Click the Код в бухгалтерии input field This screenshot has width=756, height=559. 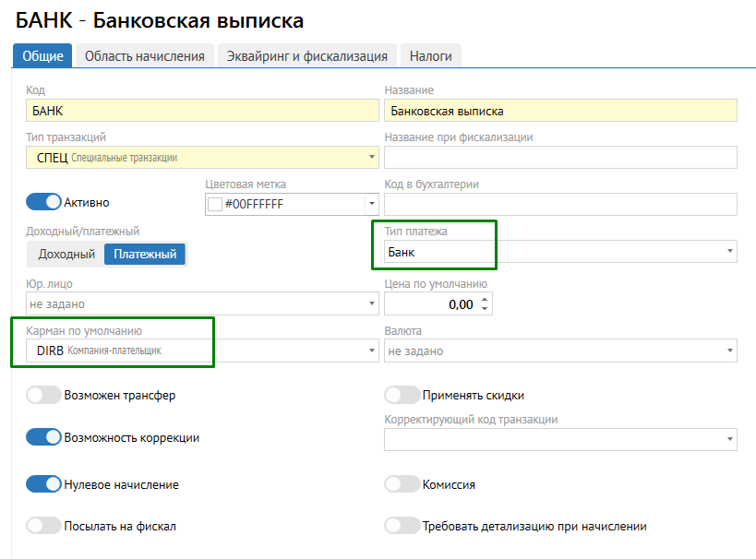pos(560,204)
